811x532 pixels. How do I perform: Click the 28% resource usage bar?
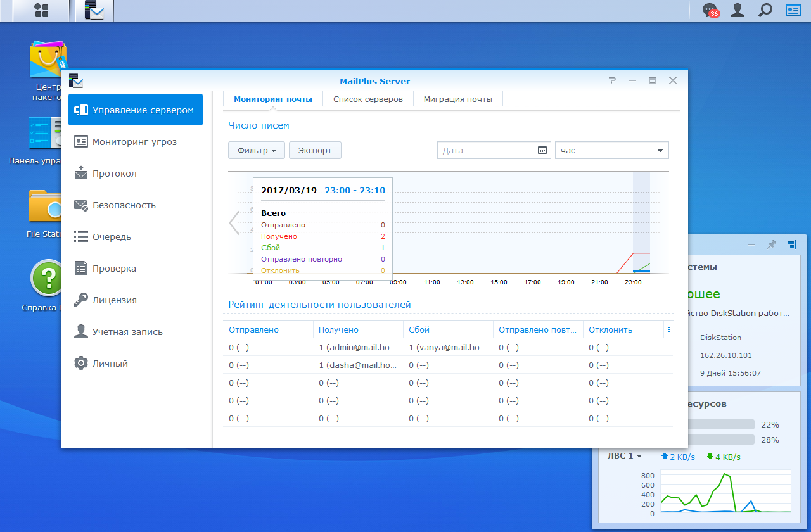point(721,440)
